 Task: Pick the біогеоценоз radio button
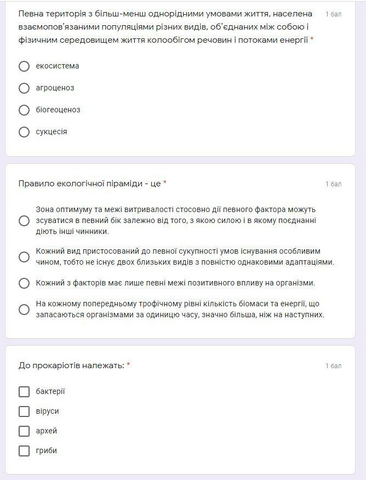24,110
